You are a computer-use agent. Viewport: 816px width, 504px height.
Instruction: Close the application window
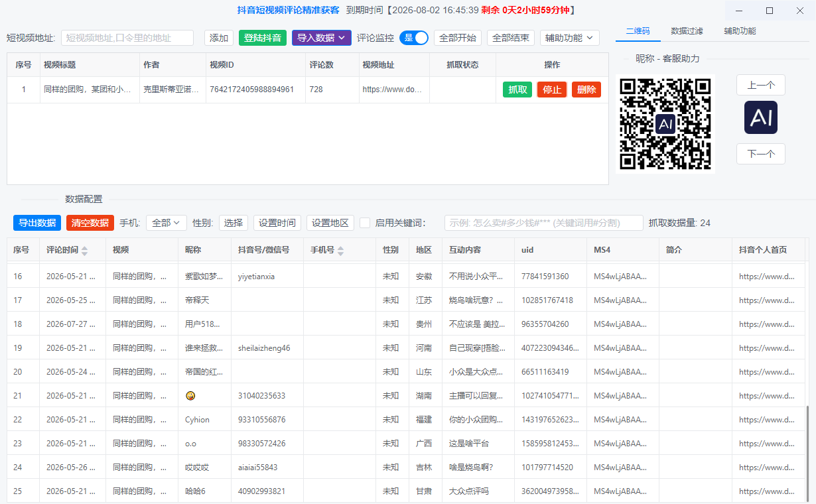(x=799, y=11)
